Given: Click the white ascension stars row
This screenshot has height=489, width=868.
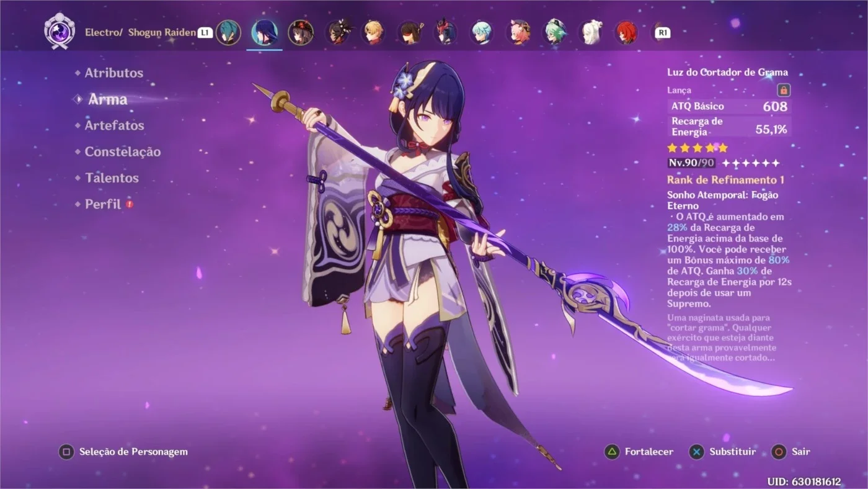Looking at the screenshot, I should pos(751,163).
